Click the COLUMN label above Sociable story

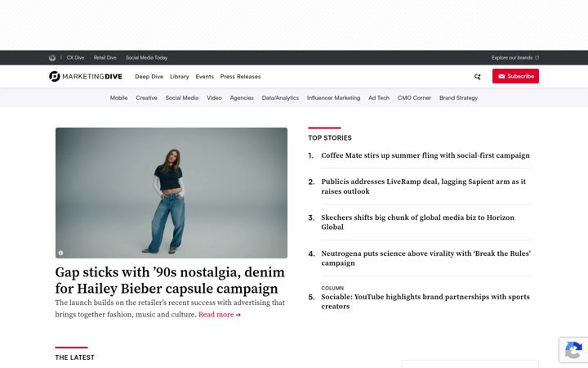[332, 288]
